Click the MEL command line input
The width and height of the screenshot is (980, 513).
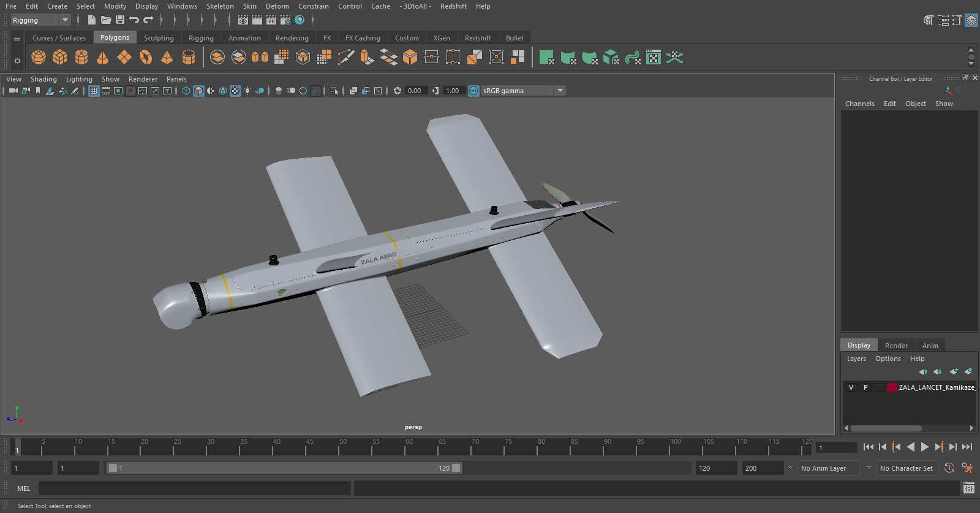click(x=194, y=488)
